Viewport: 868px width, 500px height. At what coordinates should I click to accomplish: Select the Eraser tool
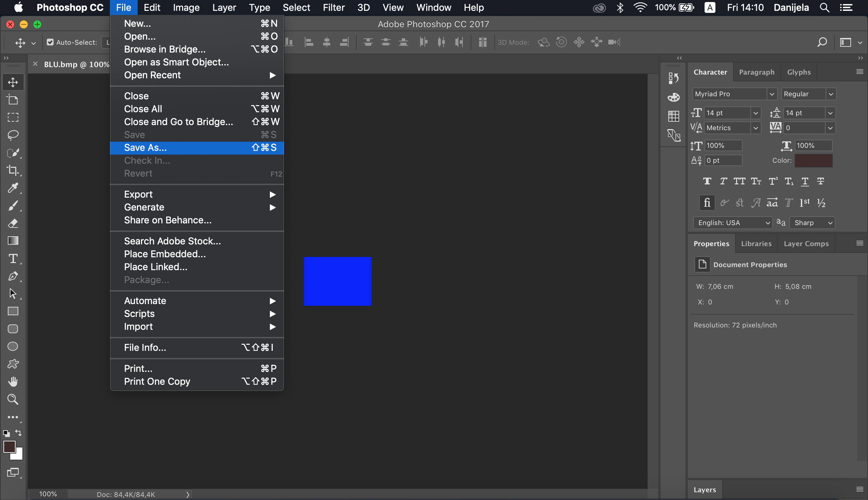click(13, 223)
